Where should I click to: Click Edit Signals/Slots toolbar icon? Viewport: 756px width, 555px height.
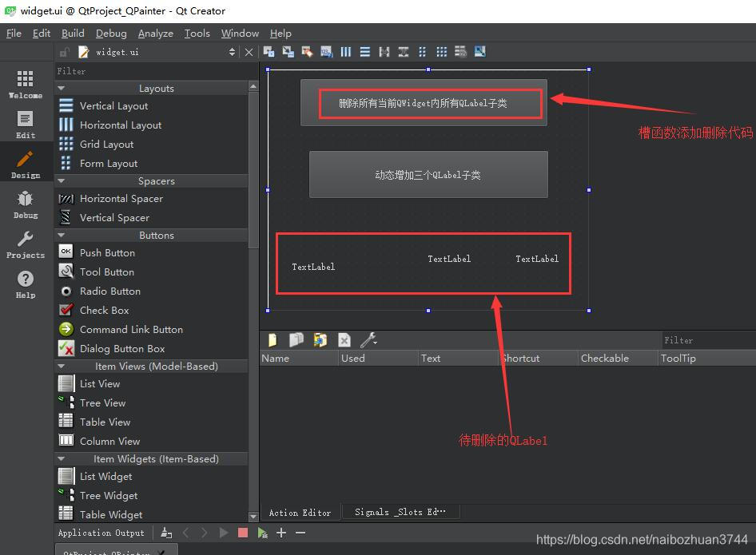pos(288,52)
